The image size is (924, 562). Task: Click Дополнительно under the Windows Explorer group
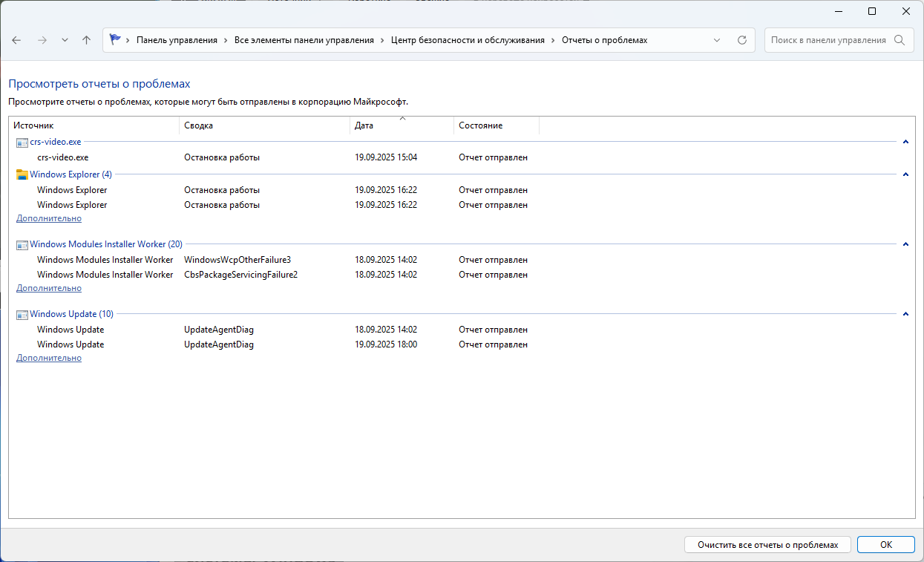point(49,218)
